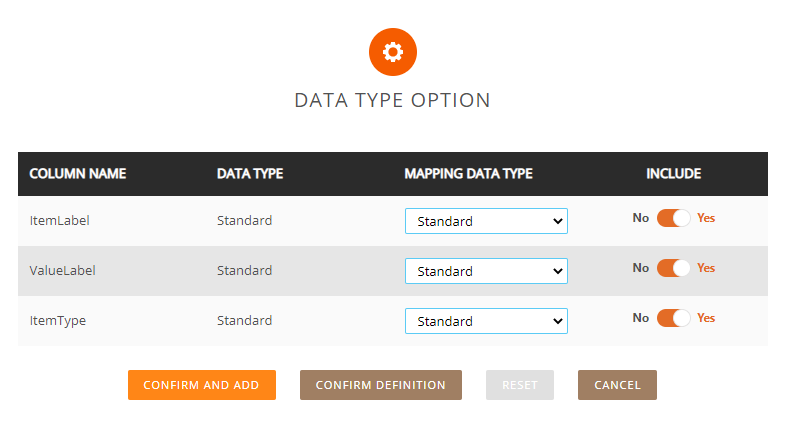788x432 pixels.
Task: Click the Mapping Data Type header
Action: (x=468, y=174)
